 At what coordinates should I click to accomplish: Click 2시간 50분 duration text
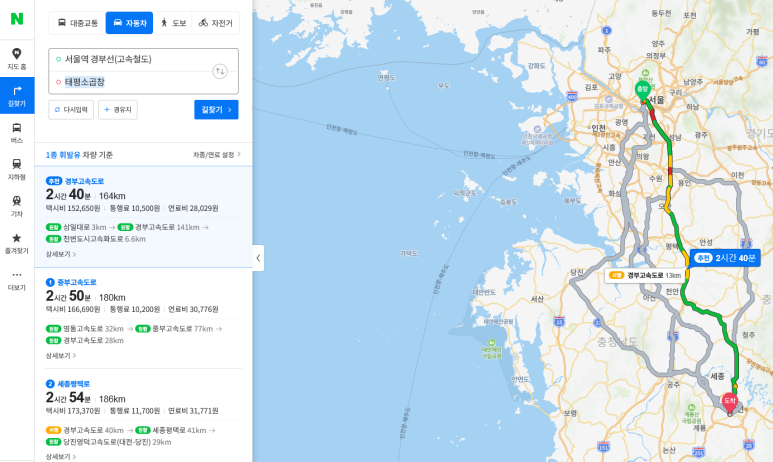tap(68, 296)
